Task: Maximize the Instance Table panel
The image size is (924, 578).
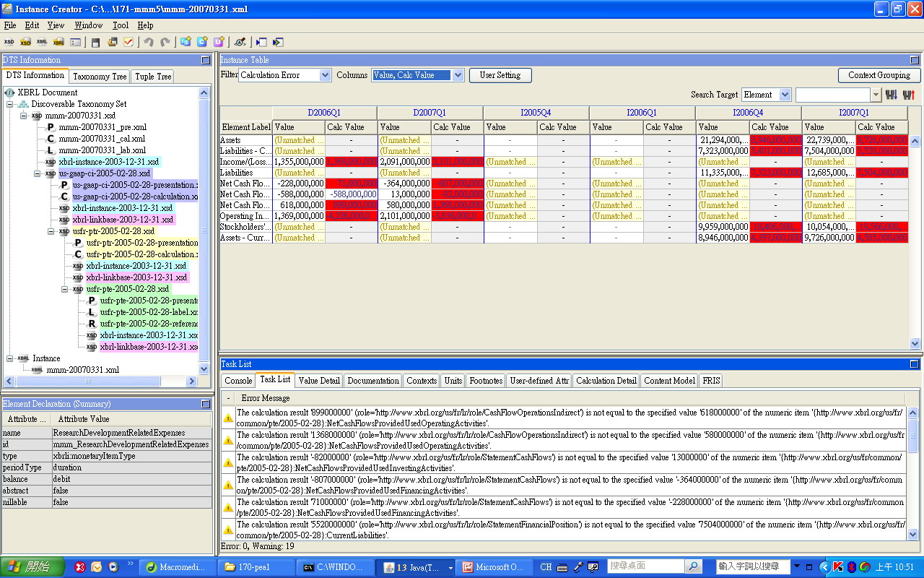Action: point(915,60)
